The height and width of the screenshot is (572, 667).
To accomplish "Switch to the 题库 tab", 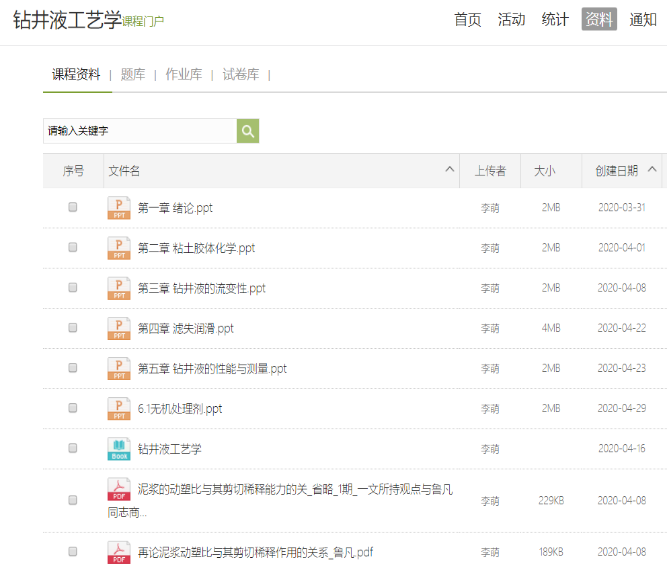I will (x=133, y=74).
